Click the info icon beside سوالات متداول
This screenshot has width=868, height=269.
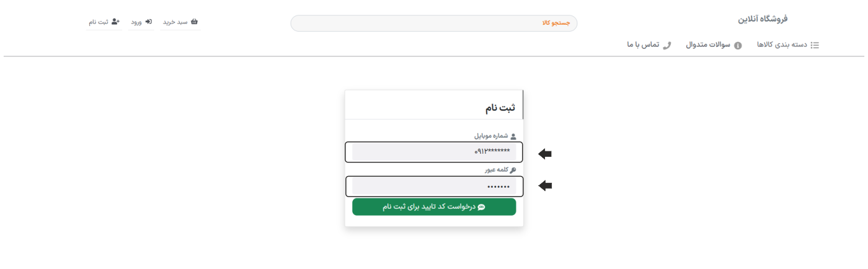point(738,45)
